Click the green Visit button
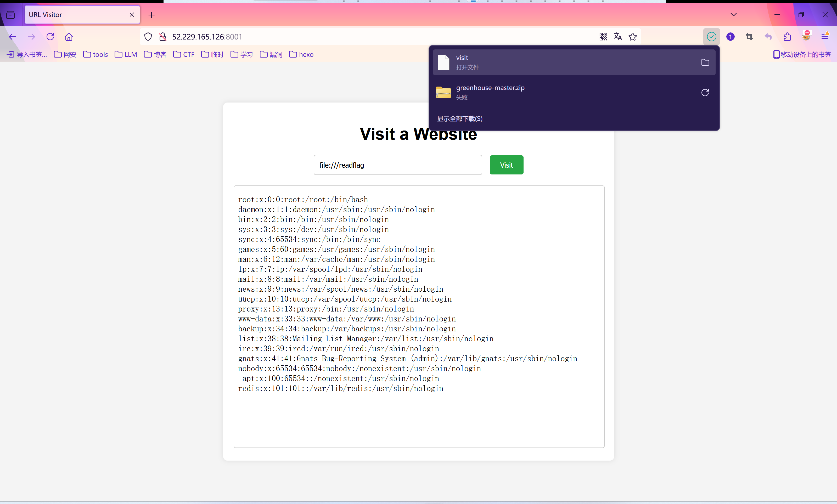The width and height of the screenshot is (837, 504). 506,165
